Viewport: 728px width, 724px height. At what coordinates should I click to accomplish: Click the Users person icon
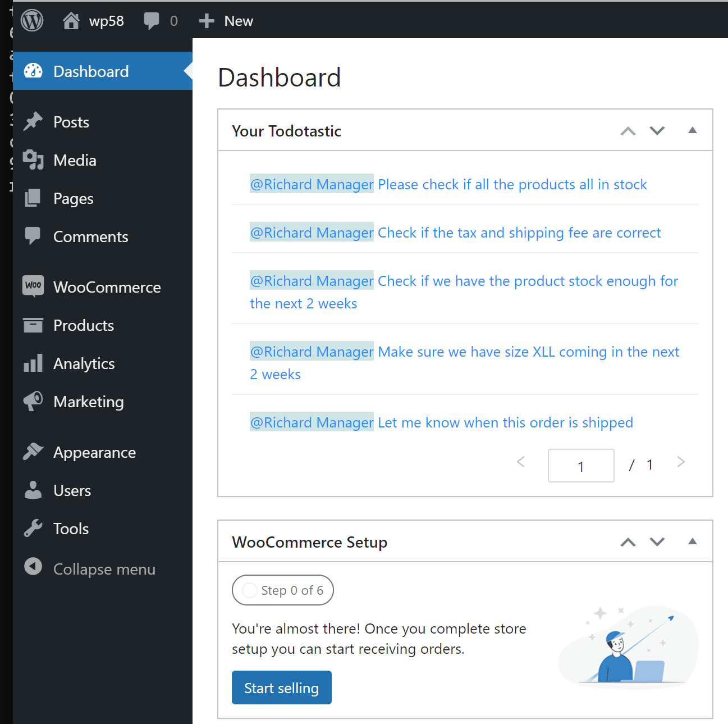pos(33,490)
